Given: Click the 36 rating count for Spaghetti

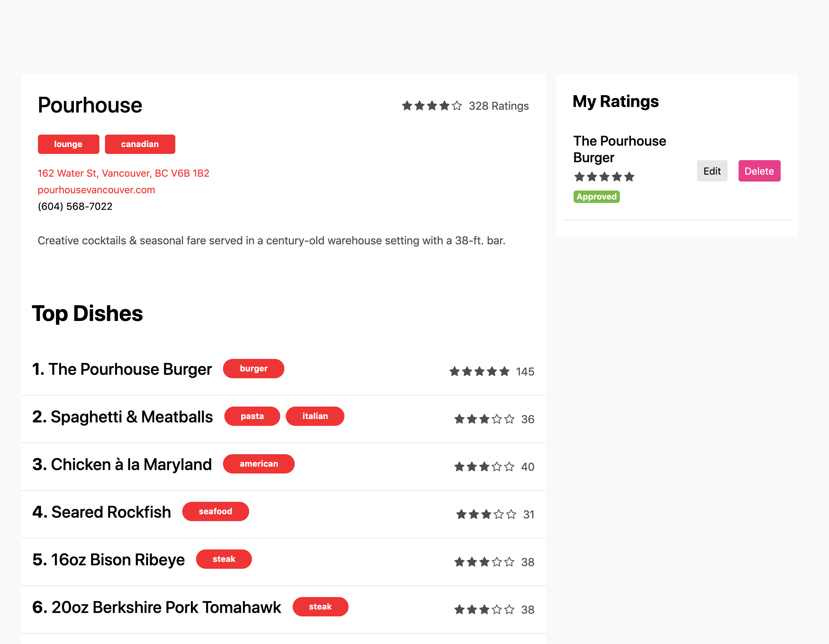Looking at the screenshot, I should click(527, 419).
